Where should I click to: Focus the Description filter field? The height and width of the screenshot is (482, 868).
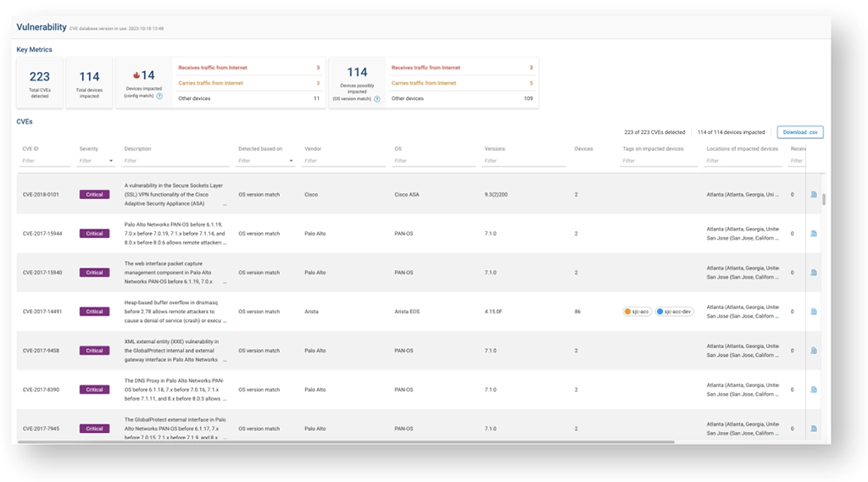pyautogui.click(x=175, y=161)
